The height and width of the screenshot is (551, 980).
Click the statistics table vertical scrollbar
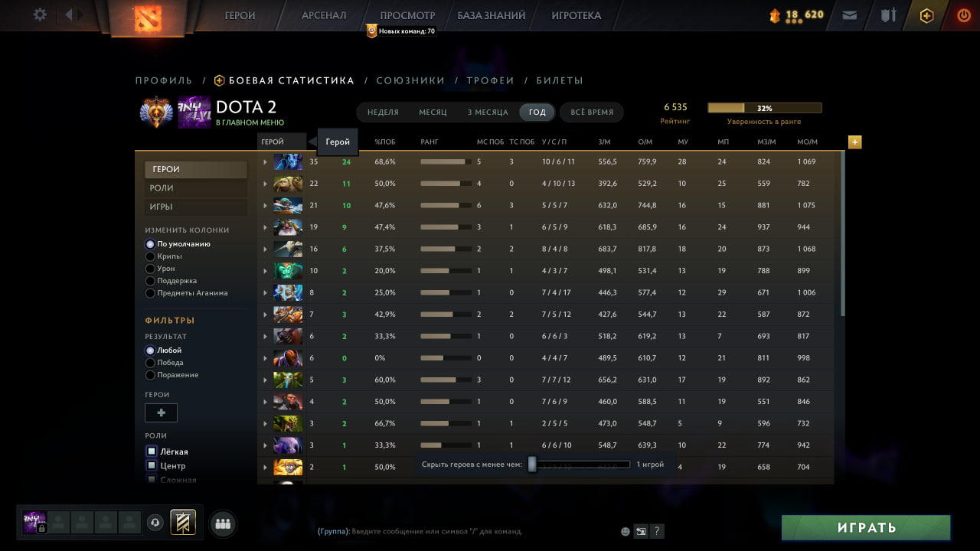tap(843, 233)
